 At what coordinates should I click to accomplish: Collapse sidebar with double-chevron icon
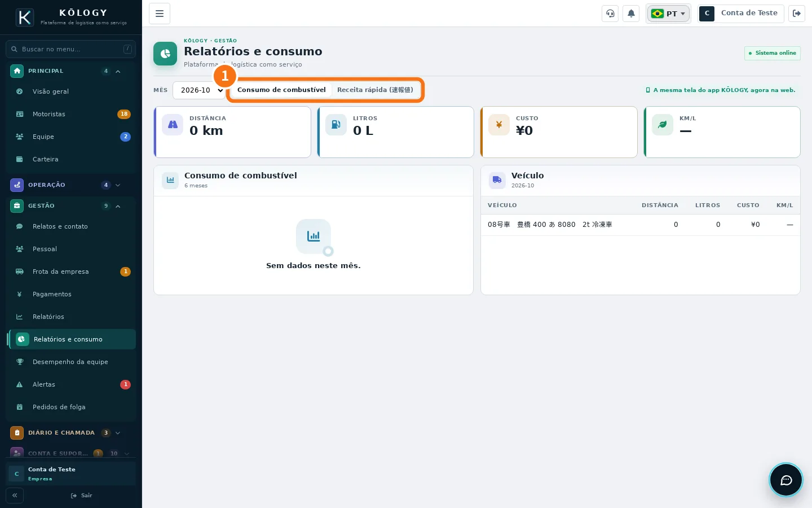15,496
